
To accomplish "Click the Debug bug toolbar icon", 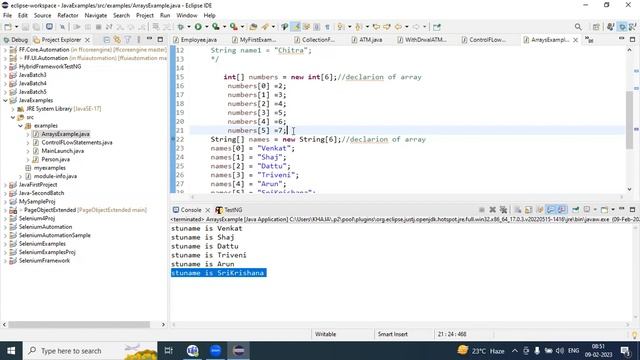I will tap(180, 27).
